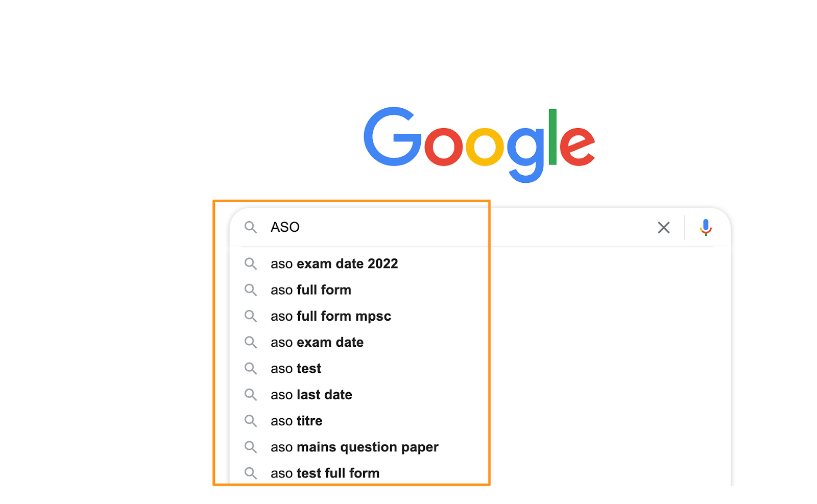Click magnifier icon next to aso test full form
Image resolution: width=817 pixels, height=504 pixels.
pyautogui.click(x=250, y=473)
